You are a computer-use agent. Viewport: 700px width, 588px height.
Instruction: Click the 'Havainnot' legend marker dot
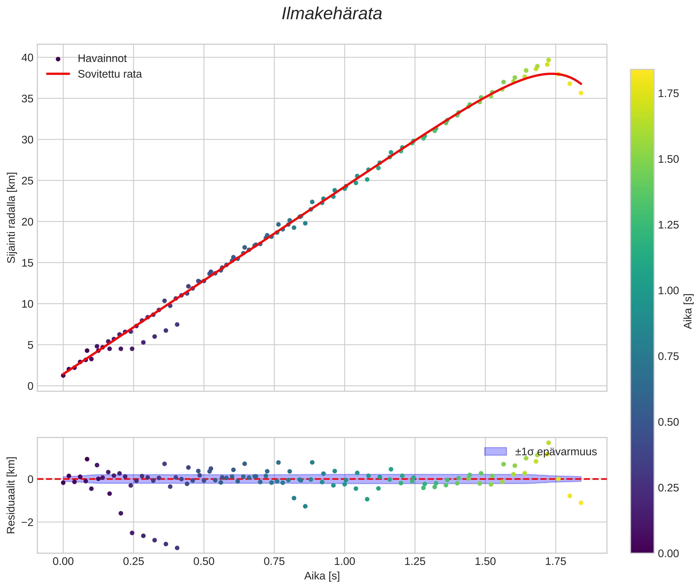pyautogui.click(x=58, y=59)
